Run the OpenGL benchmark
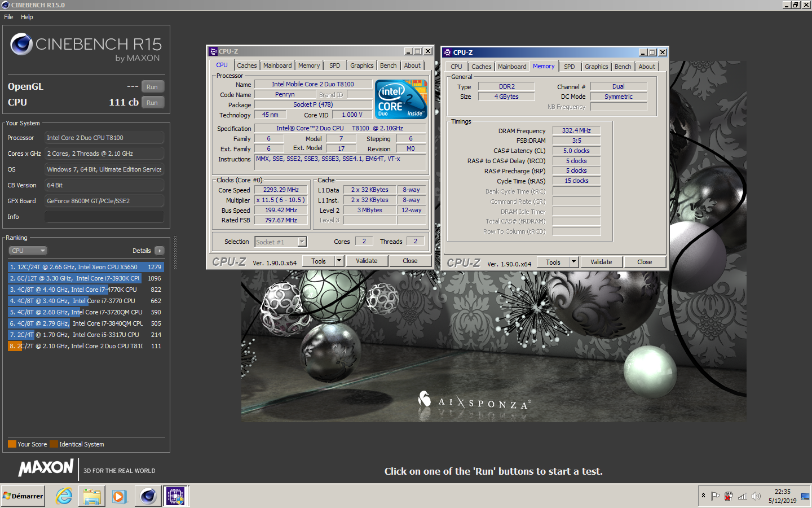812x508 pixels. 152,87
